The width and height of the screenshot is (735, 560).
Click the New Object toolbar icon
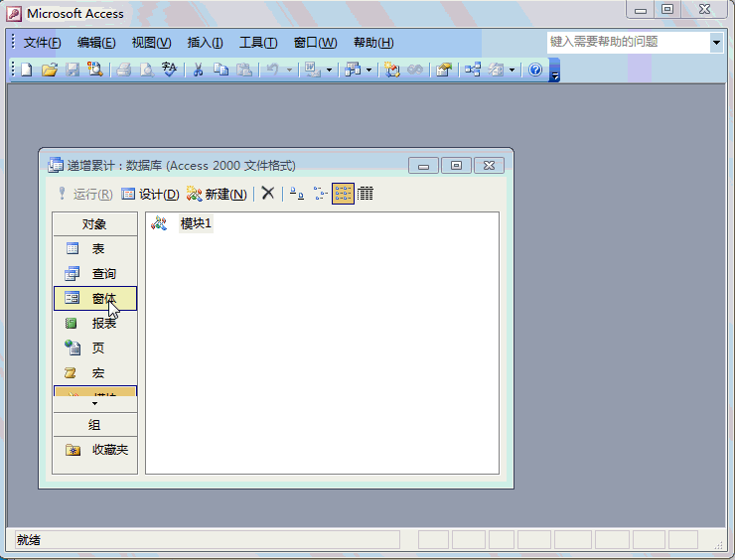point(496,70)
